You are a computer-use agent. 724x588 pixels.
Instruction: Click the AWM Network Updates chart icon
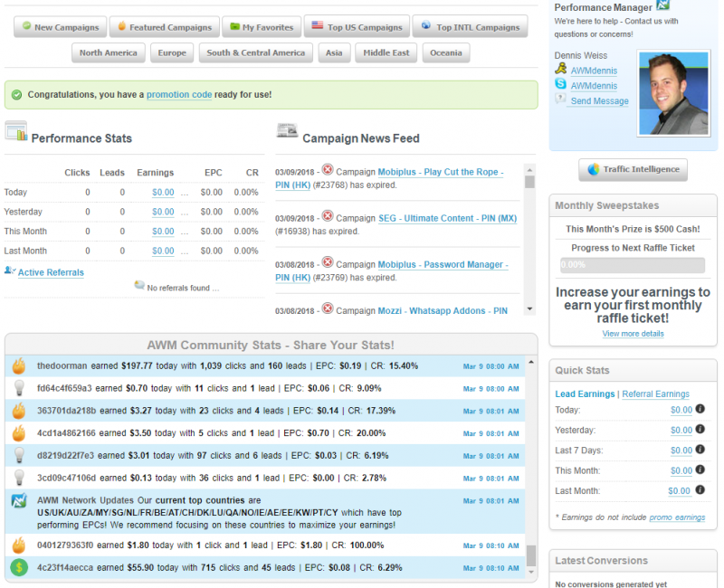[x=18, y=501]
